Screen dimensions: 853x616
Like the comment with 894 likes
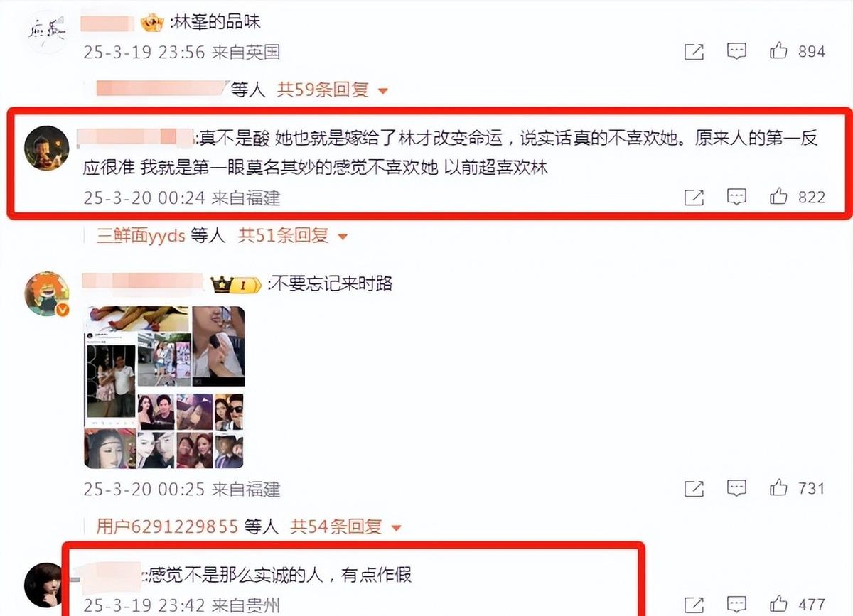[778, 51]
